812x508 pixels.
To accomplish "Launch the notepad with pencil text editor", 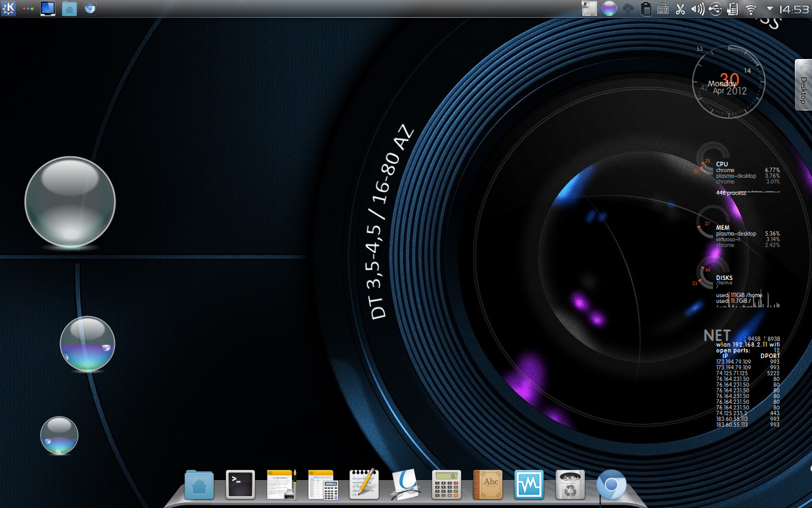I will (x=364, y=485).
